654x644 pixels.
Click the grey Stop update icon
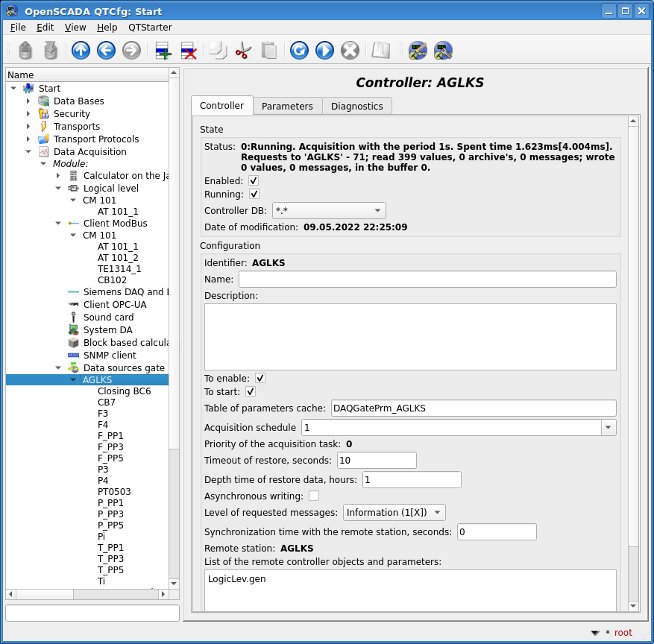pos(350,51)
